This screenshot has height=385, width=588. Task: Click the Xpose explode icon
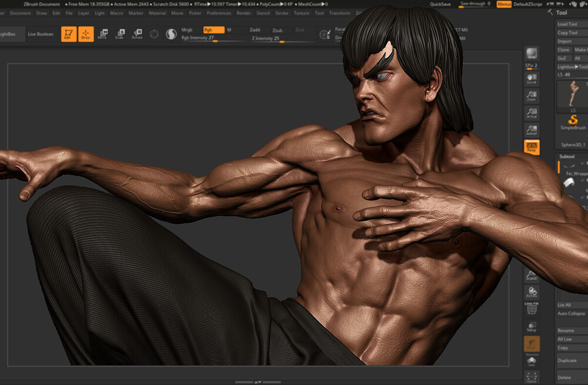click(532, 377)
